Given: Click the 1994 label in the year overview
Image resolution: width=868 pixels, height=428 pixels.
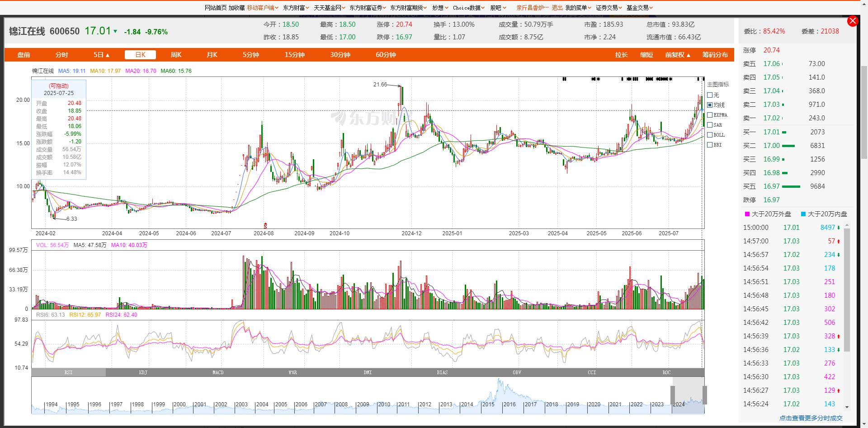Looking at the screenshot, I should coord(52,404).
